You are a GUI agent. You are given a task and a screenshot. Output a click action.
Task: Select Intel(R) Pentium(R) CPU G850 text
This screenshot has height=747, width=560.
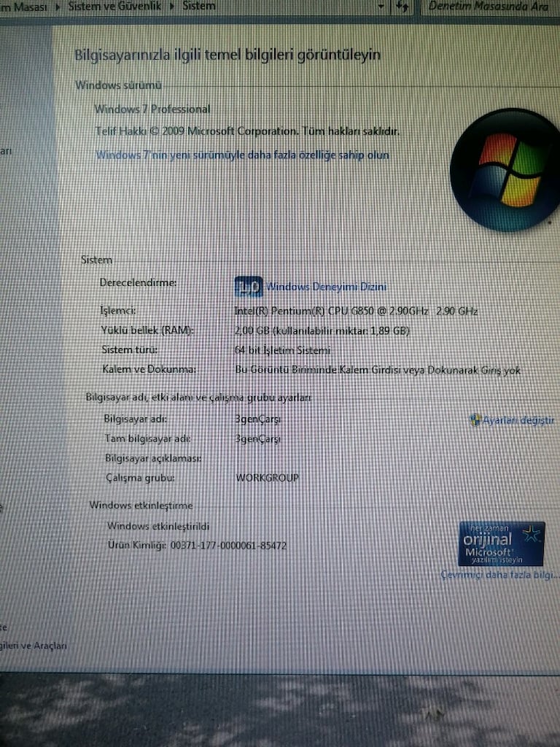356,311
